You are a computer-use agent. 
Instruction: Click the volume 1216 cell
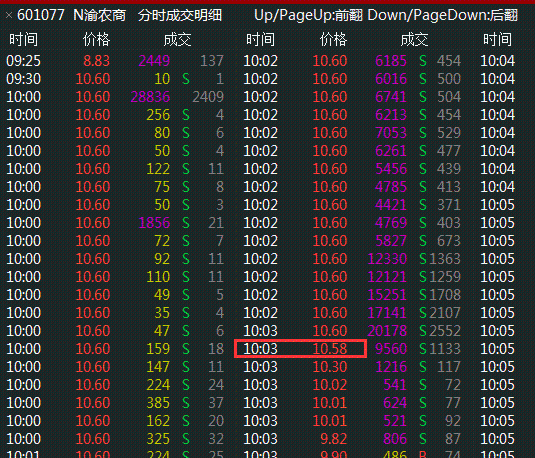click(391, 367)
